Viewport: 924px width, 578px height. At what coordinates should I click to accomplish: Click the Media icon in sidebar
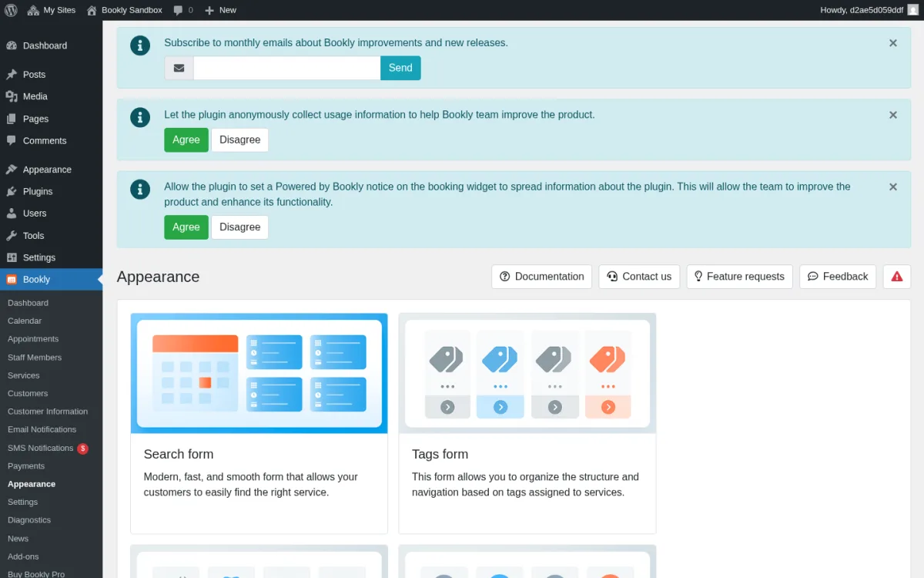point(12,96)
